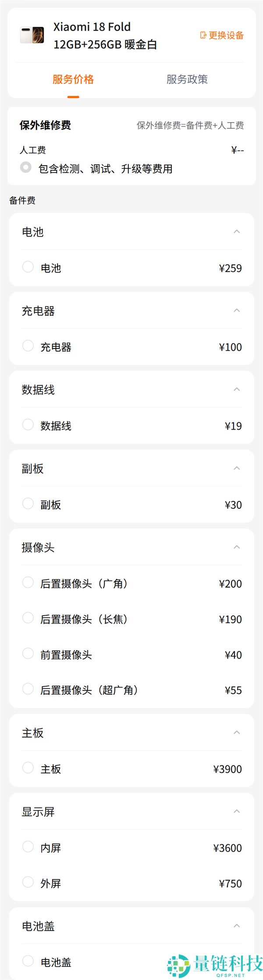Collapse the 显示屏 section chevron
The image size is (263, 980).
[x=237, y=811]
